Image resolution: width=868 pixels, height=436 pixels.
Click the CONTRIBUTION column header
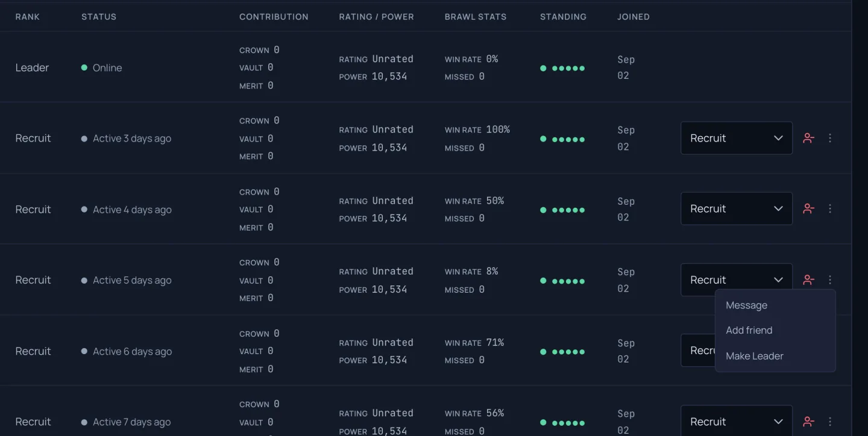(x=274, y=17)
